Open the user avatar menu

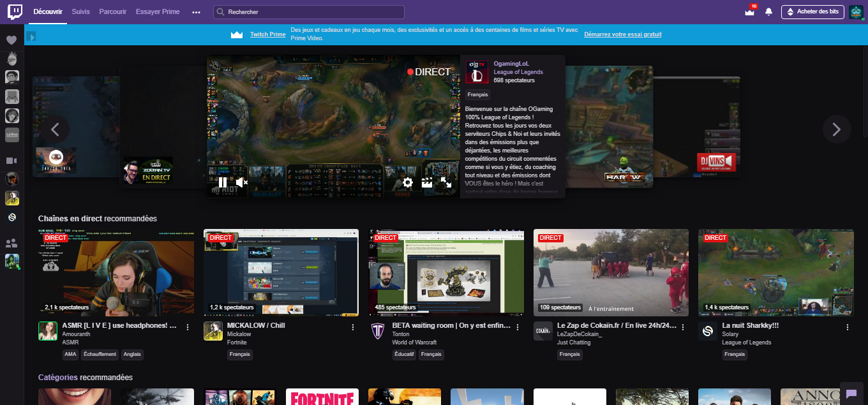[856, 12]
